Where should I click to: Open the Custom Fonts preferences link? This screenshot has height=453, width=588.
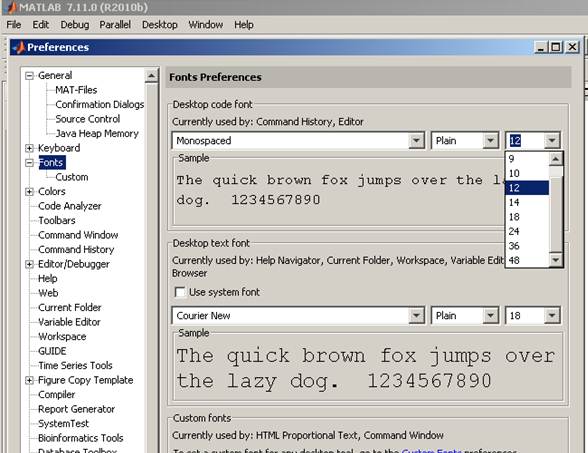click(x=431, y=450)
